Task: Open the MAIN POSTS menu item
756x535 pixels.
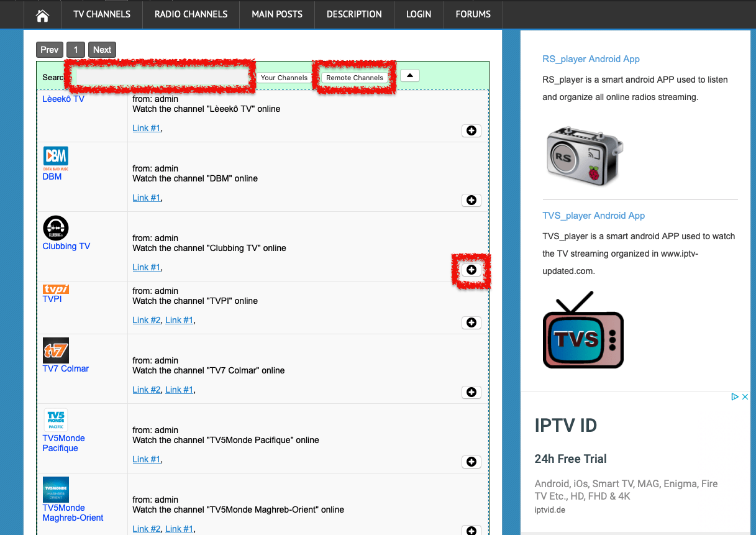Action: point(277,14)
